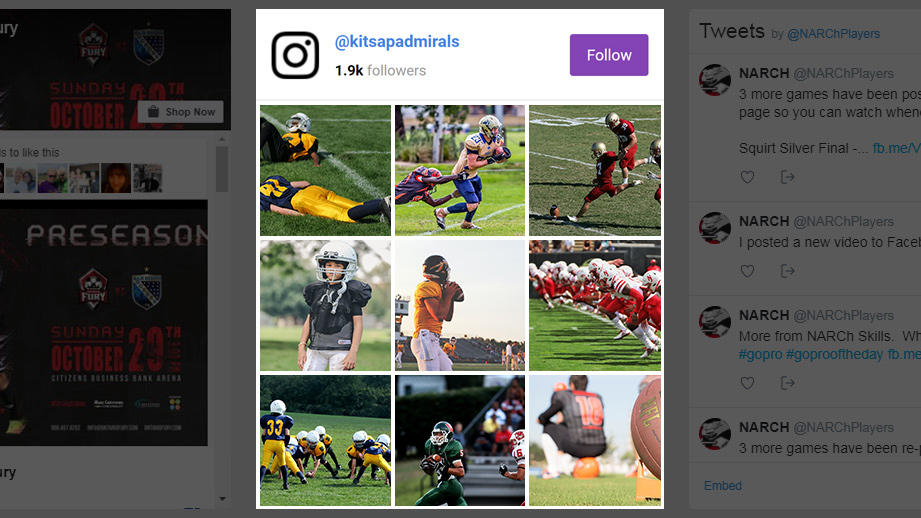The width and height of the screenshot is (921, 518).
Task: Share the first NARCH tweet
Action: point(788,177)
